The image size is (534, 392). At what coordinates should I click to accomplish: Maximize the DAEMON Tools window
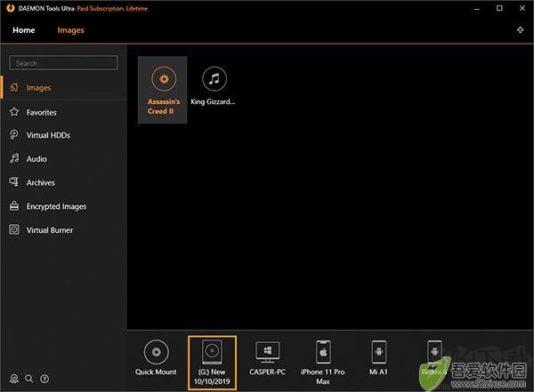[x=499, y=8]
